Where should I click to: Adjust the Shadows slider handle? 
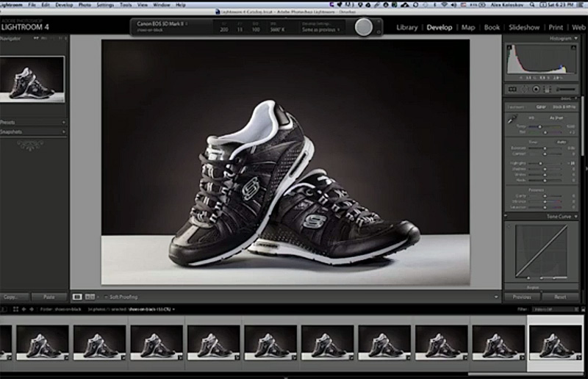coord(545,169)
